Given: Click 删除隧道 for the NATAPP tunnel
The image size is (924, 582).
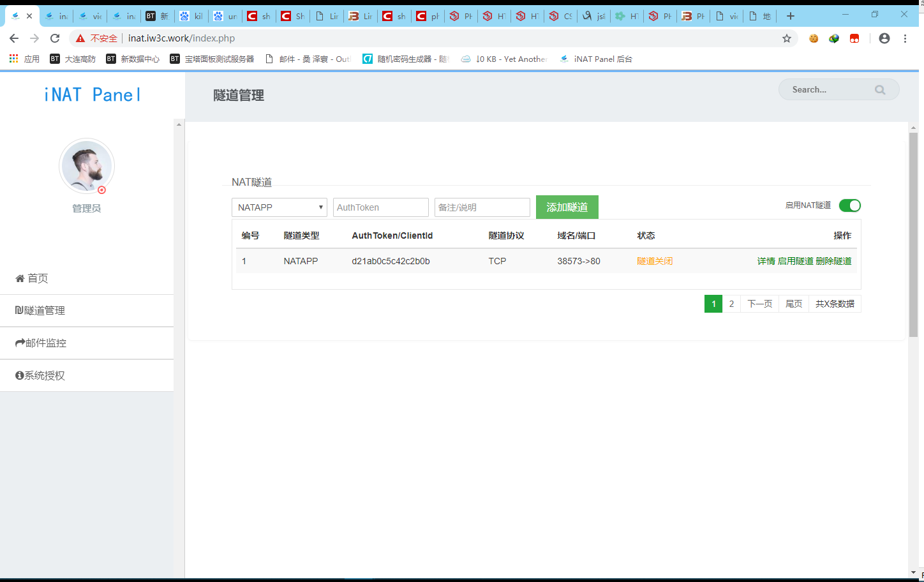Looking at the screenshot, I should click(x=834, y=261).
